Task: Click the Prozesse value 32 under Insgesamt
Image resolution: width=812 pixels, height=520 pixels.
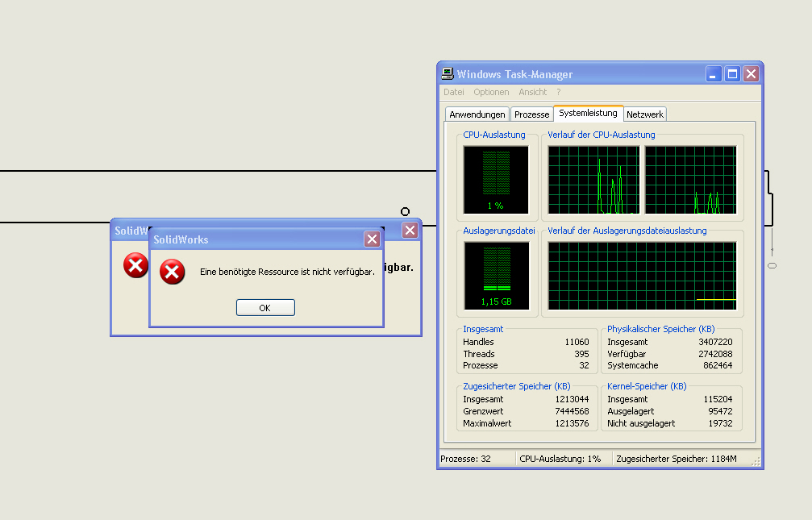Action: click(584, 365)
